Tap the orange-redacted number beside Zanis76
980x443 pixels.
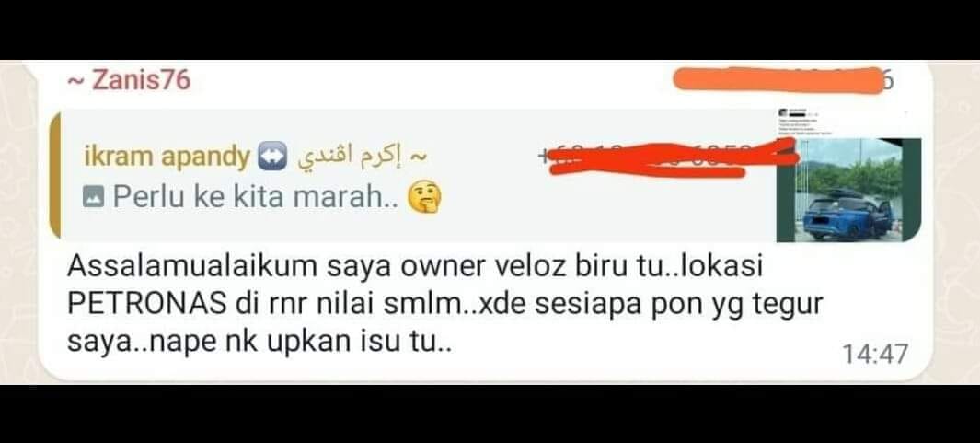pyautogui.click(x=779, y=81)
